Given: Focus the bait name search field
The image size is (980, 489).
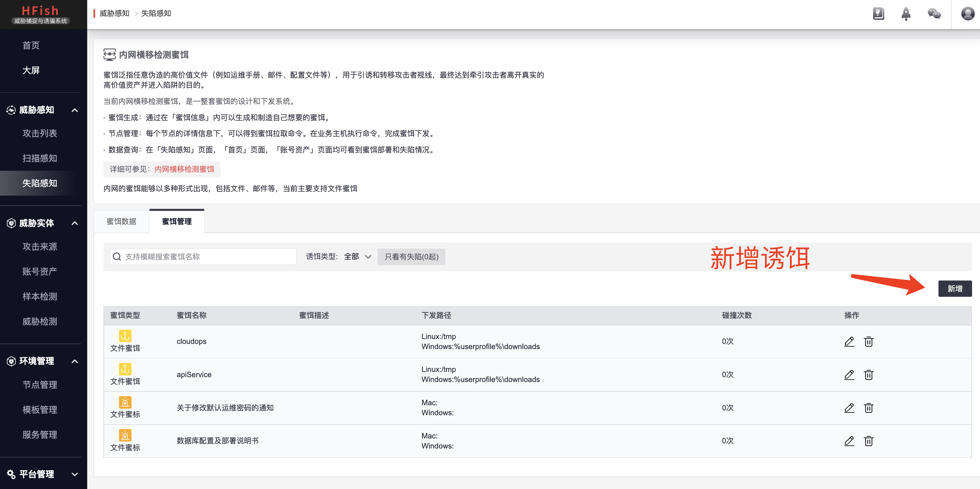Looking at the screenshot, I should pos(203,257).
